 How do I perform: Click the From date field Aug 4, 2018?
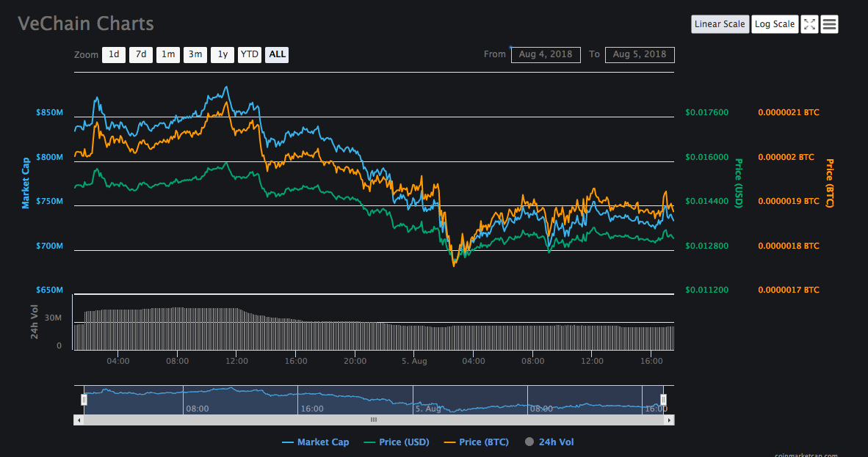tap(546, 54)
